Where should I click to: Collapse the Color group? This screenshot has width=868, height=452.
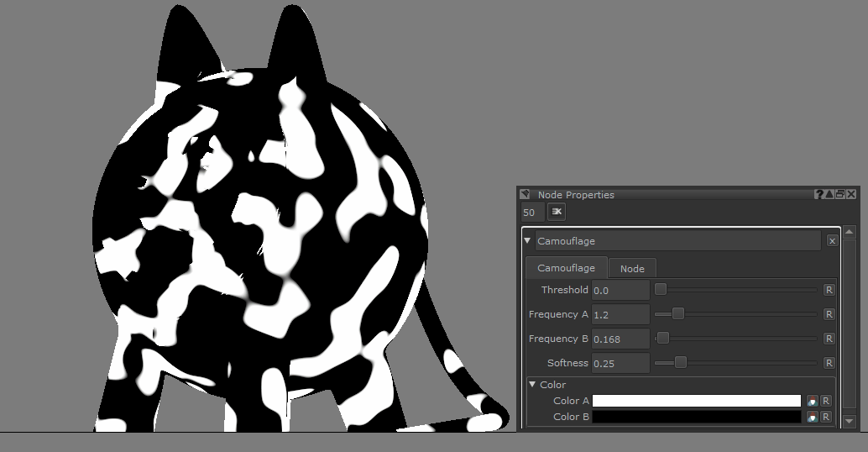pos(532,385)
